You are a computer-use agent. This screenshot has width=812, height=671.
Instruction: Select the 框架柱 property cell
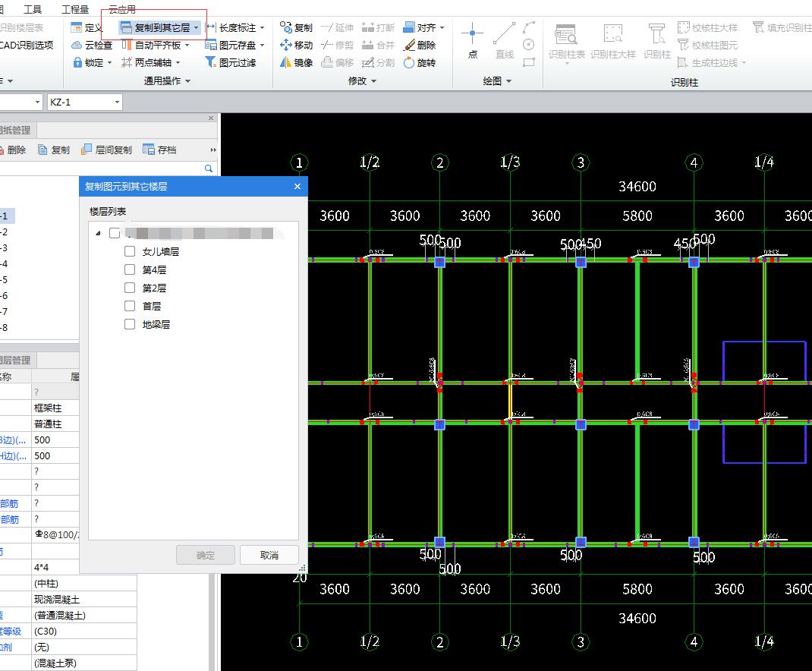click(x=55, y=408)
